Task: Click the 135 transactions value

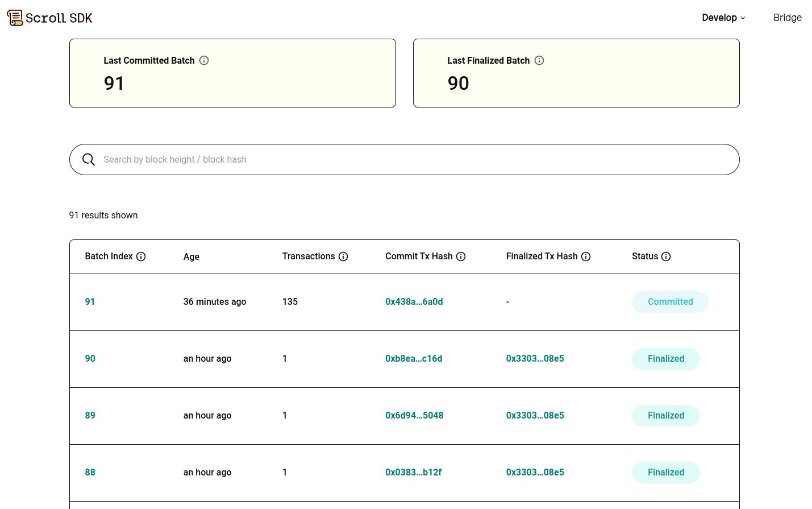Action: [290, 302]
